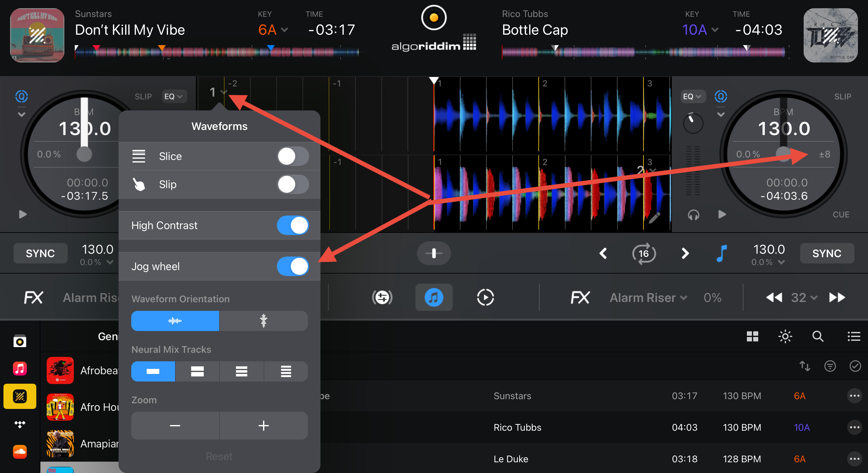Screen dimensions: 868x473
Task: Open the Apple Music library source
Action: 20,369
